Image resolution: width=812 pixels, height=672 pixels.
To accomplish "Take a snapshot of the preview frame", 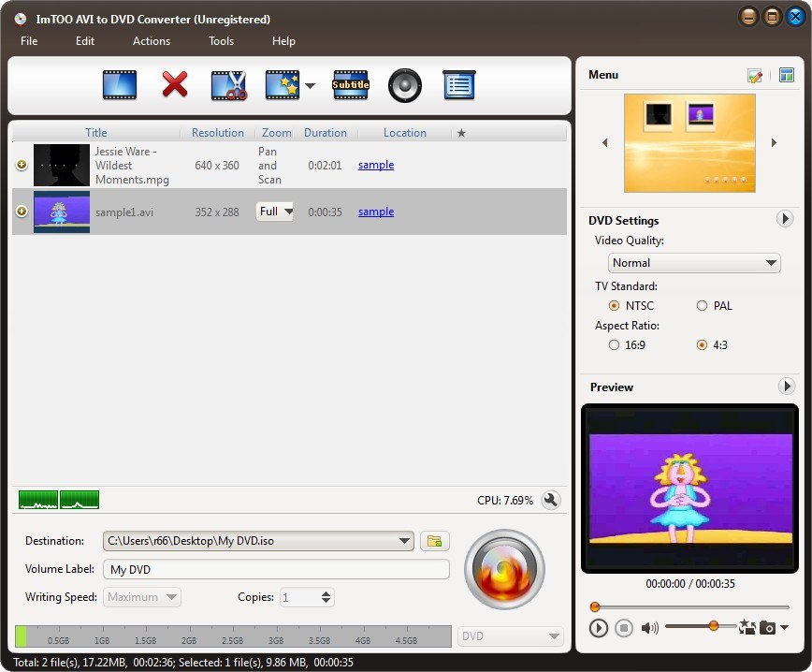I will 770,628.
